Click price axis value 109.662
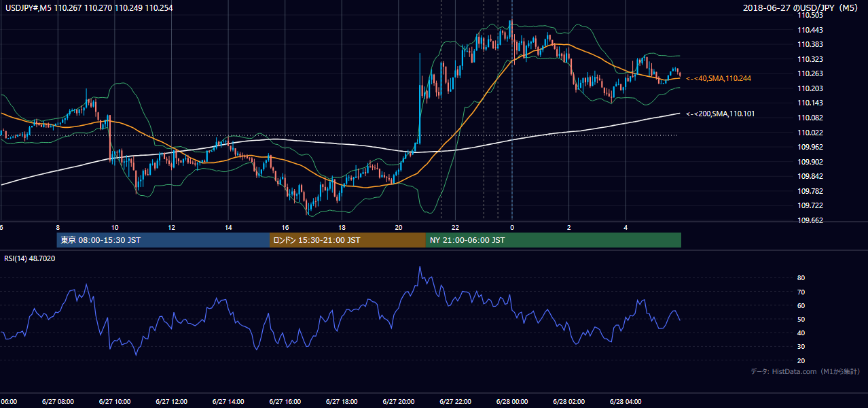Image resolution: width=868 pixels, height=408 pixels. tap(810, 220)
